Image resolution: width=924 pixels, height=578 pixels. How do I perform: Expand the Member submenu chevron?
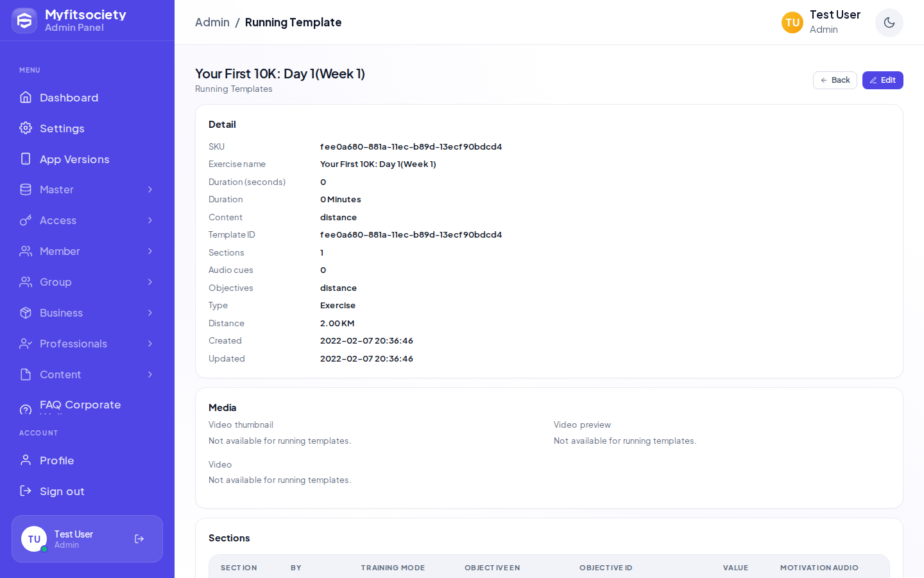[150, 251]
